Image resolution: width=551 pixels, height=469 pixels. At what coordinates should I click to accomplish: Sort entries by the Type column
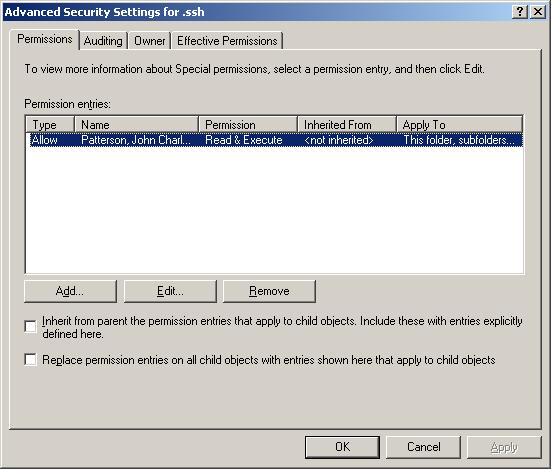tap(50, 124)
